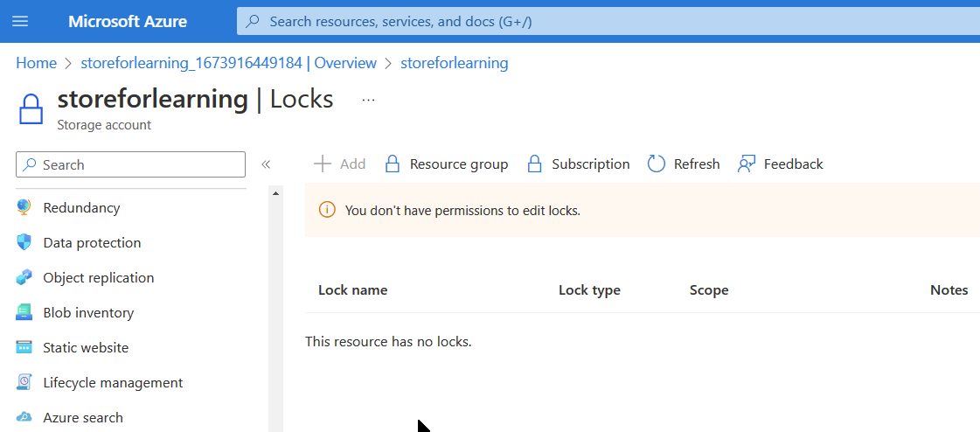The image size is (980, 432).
Task: Open the hamburger portal menu
Action: click(20, 21)
